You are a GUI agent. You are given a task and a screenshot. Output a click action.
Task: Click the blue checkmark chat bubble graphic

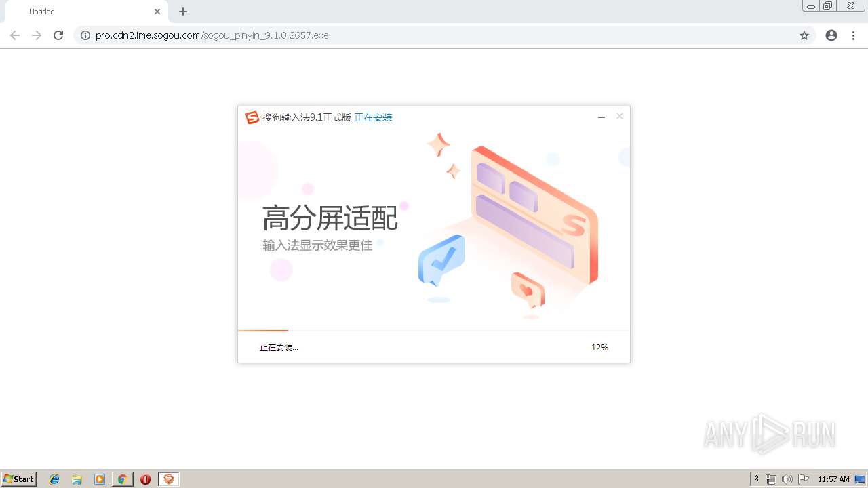click(441, 261)
